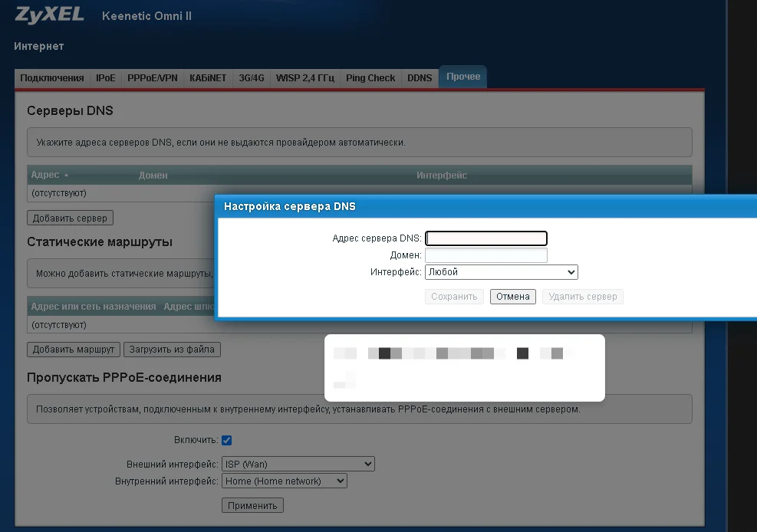This screenshot has width=757, height=532.
Task: Switch to the Ping Check tab
Action: tap(370, 78)
